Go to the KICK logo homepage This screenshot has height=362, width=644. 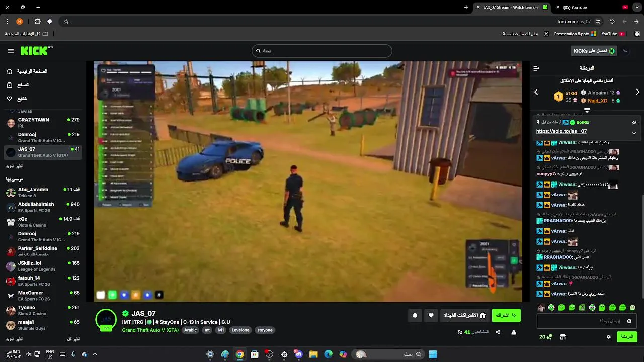[x=36, y=51]
